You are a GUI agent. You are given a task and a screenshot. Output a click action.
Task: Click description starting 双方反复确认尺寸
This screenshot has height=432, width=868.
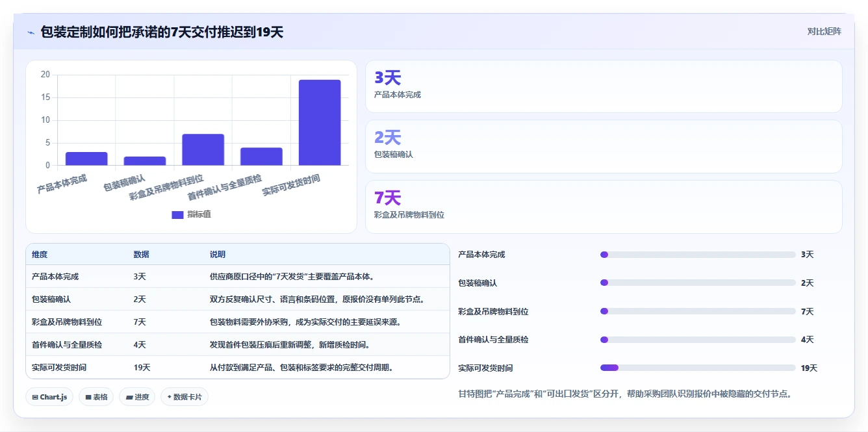pyautogui.click(x=317, y=299)
